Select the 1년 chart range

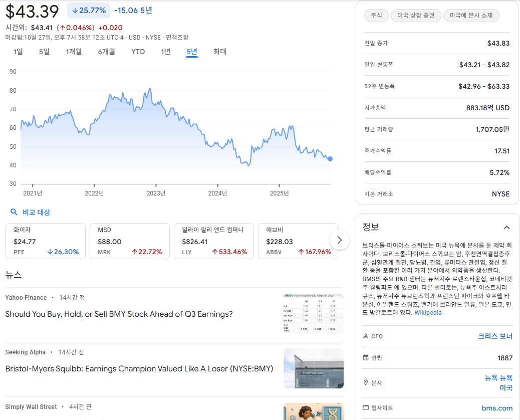[165, 52]
